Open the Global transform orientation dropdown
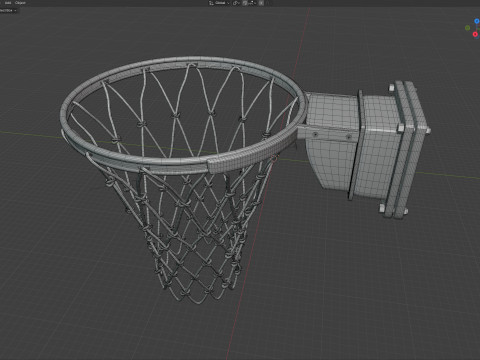480x360 pixels. click(x=219, y=3)
